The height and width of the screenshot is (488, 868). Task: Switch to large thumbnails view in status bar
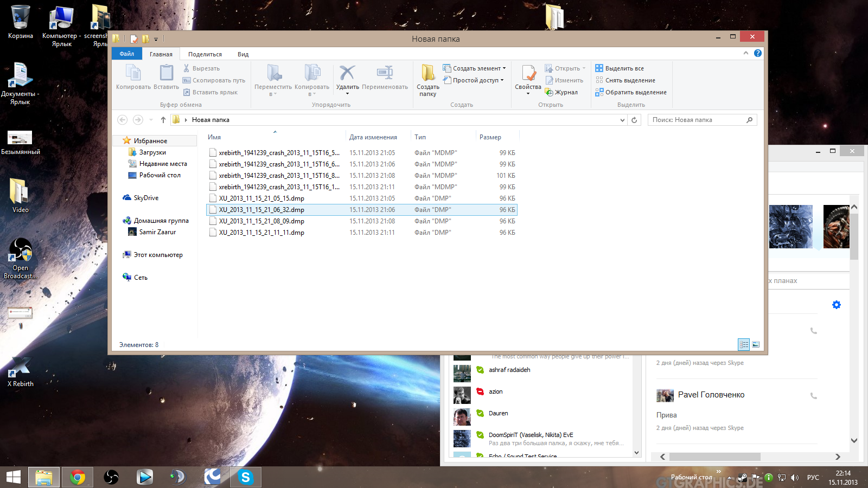756,344
